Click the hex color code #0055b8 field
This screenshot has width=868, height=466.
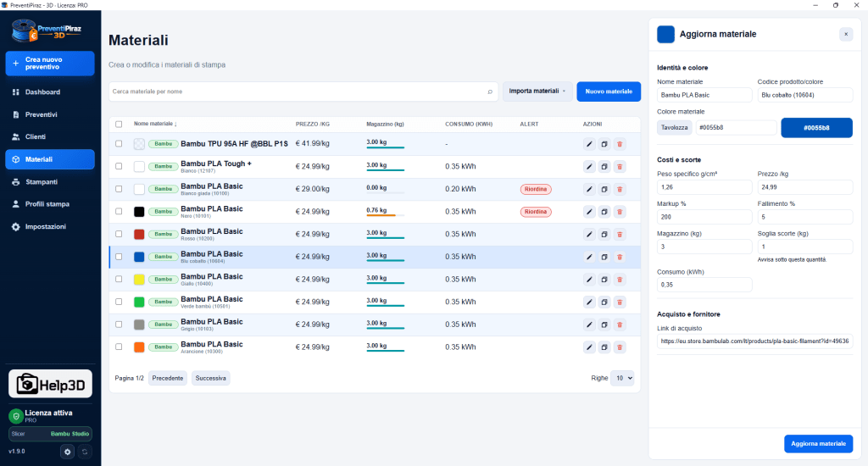click(x=737, y=127)
